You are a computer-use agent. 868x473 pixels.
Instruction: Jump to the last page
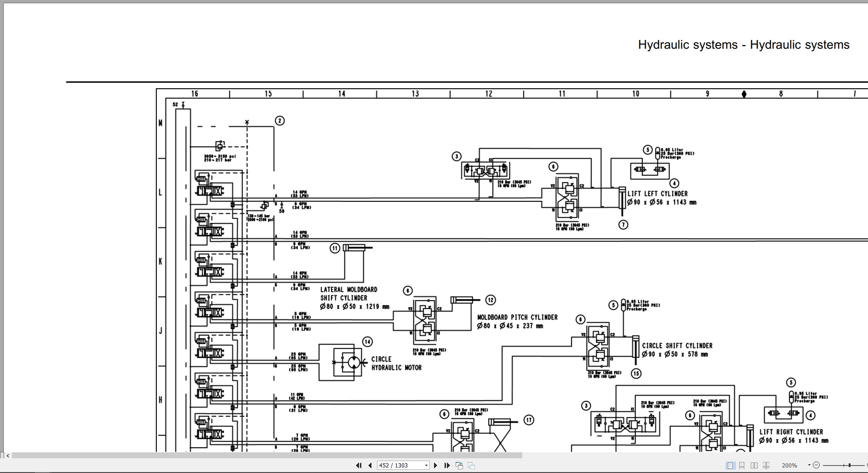pyautogui.click(x=447, y=465)
